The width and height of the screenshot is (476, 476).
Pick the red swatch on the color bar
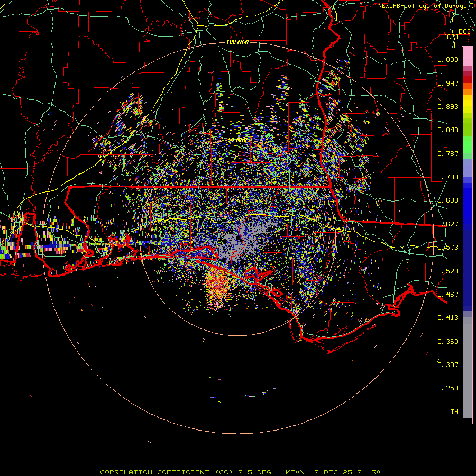467,79
